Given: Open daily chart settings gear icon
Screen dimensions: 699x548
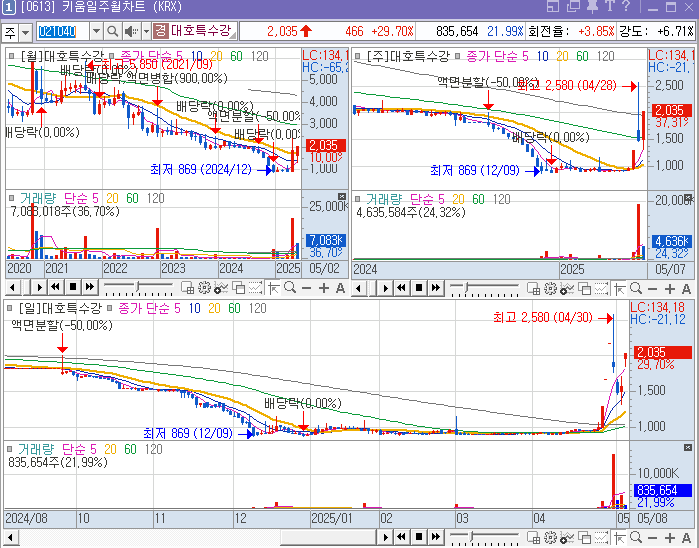Looking at the screenshot, I should pyautogui.click(x=551, y=538).
